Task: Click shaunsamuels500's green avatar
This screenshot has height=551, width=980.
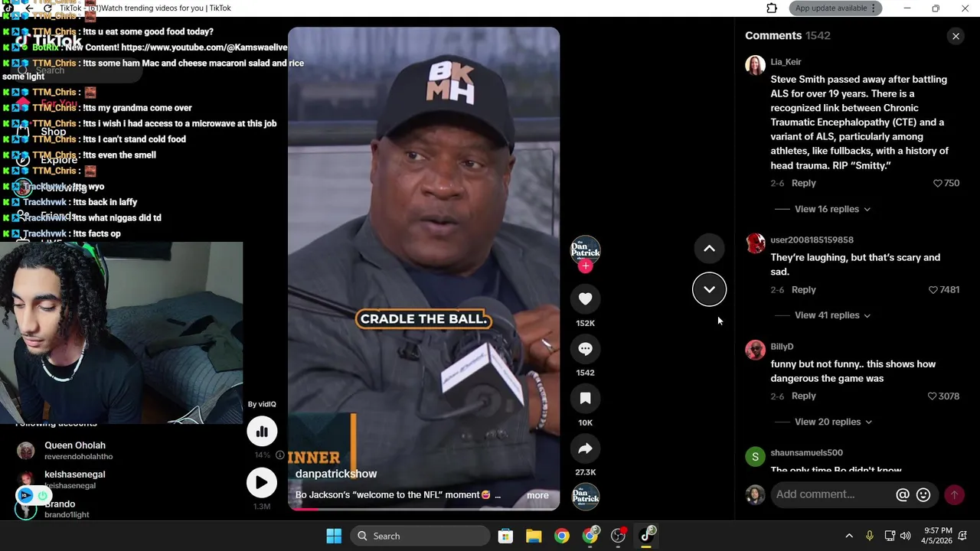Action: pyautogui.click(x=755, y=457)
